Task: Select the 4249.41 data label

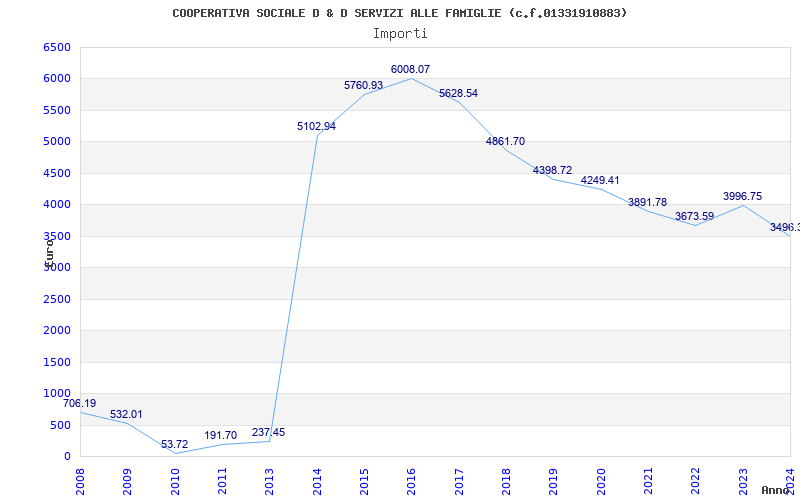Action: click(x=600, y=180)
